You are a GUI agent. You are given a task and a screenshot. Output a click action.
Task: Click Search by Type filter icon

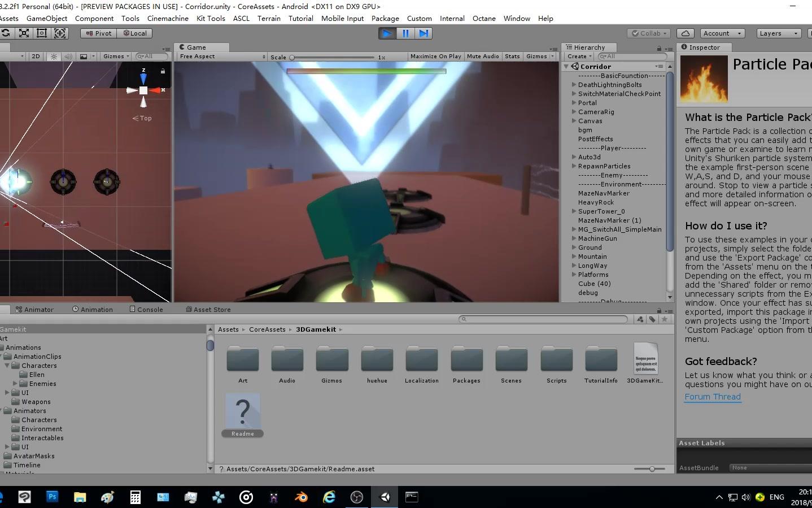click(x=640, y=319)
